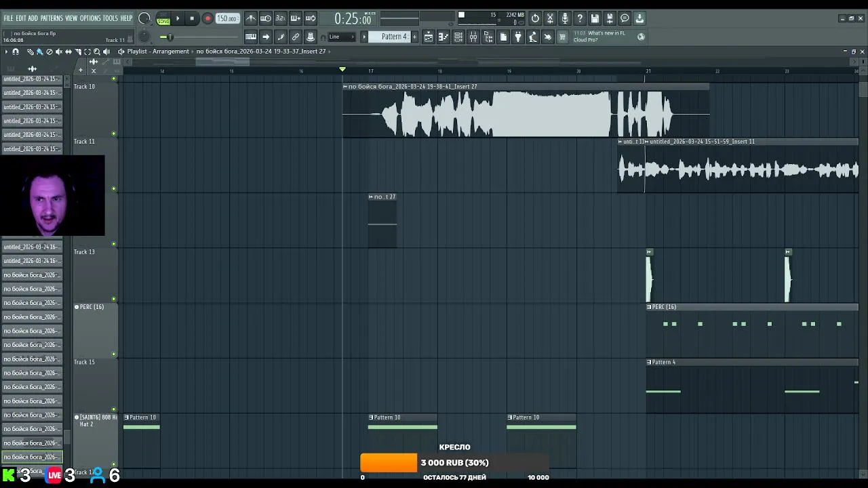Viewport: 868px width, 488px height.
Task: Open the Mixer view
Action: tap(473, 37)
